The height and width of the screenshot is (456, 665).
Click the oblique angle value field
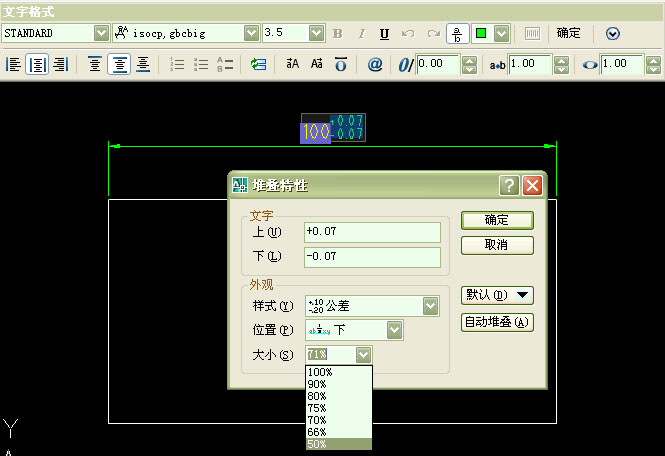coord(438,64)
